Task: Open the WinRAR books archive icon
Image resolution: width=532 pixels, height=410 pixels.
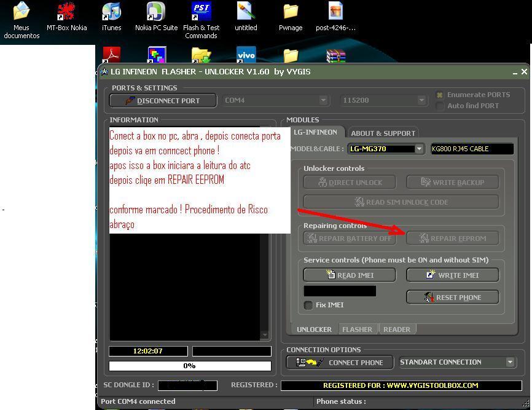Action: click(336, 56)
